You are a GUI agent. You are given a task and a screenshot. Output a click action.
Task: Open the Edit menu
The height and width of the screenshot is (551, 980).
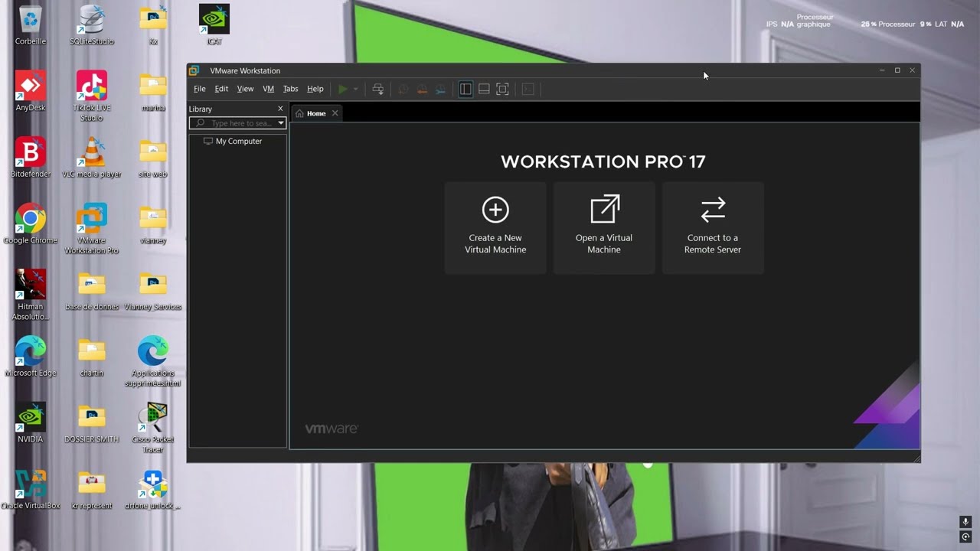point(221,89)
